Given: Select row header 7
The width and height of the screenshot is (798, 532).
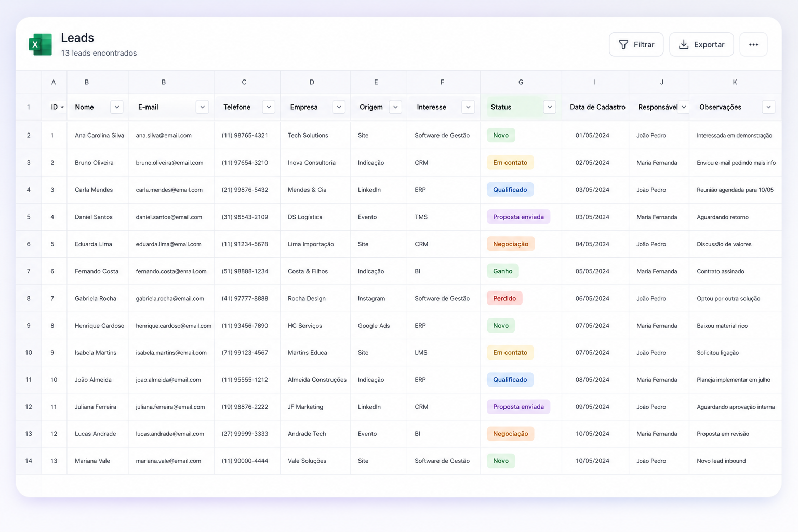Looking at the screenshot, I should coord(29,271).
